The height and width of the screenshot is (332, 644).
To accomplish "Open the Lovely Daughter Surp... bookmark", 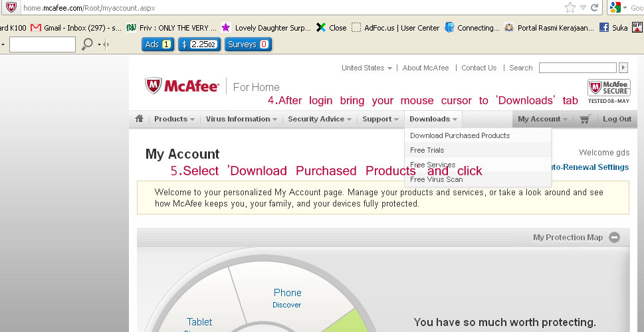I will pyautogui.click(x=266, y=28).
